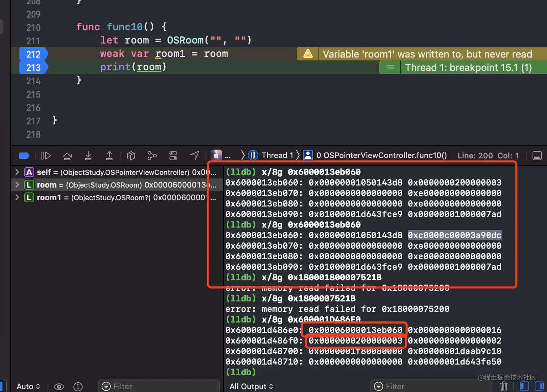
Task: Click the 'room1 was written to' warning message
Action: coord(427,54)
